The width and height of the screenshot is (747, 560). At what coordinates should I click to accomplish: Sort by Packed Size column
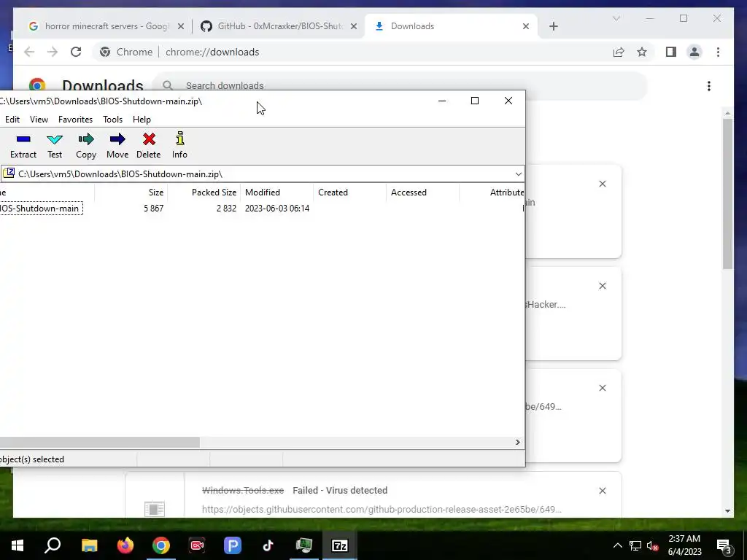click(204, 192)
